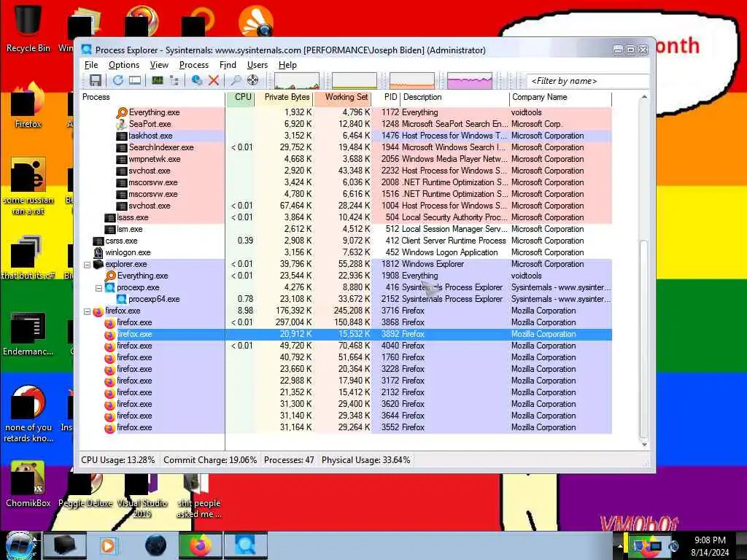Open the View menu
Screen dimensions: 747x560
pos(159,65)
